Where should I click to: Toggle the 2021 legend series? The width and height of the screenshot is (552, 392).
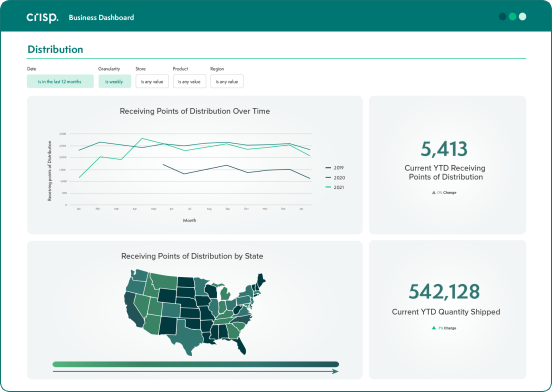coord(334,187)
